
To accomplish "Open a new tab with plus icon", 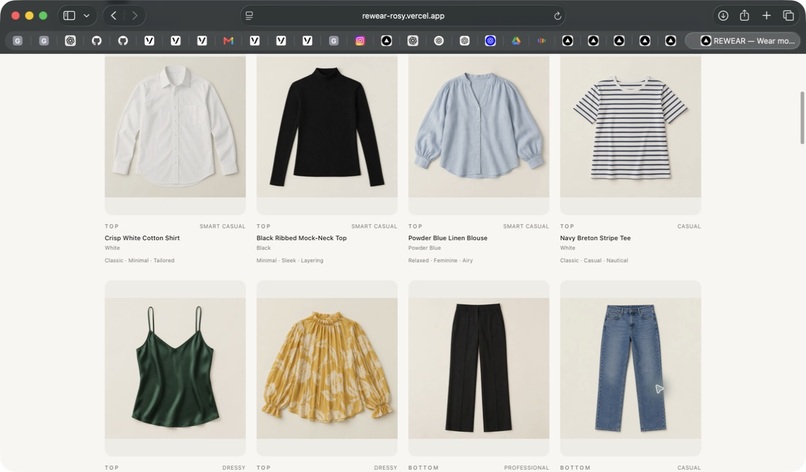I will coord(766,15).
